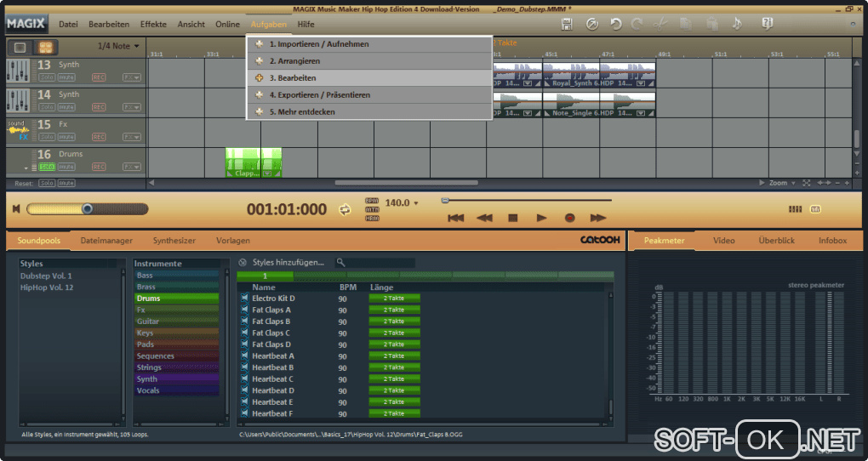Click the copy icon in the top toolbar
868x461 pixels.
point(685,24)
